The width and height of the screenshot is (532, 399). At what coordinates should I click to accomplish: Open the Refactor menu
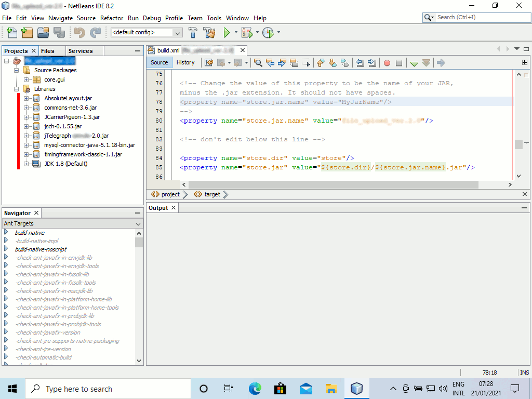point(112,18)
